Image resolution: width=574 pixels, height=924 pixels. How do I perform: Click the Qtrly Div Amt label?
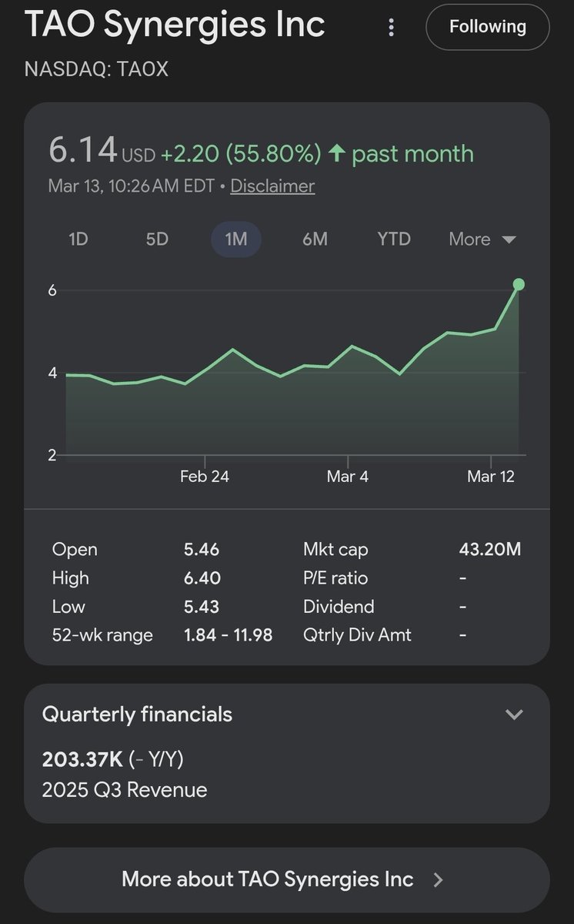[x=357, y=635]
